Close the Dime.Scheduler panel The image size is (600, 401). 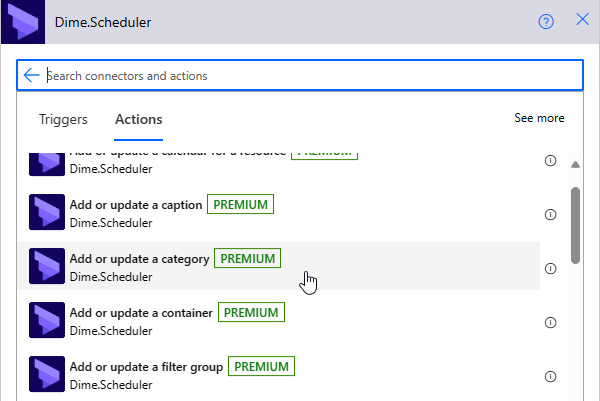(583, 20)
